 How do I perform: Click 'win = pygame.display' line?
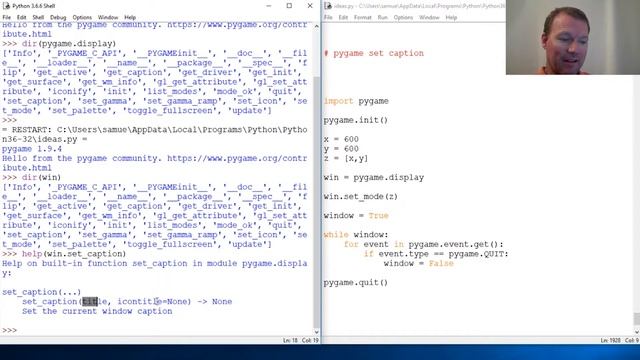[374, 178]
